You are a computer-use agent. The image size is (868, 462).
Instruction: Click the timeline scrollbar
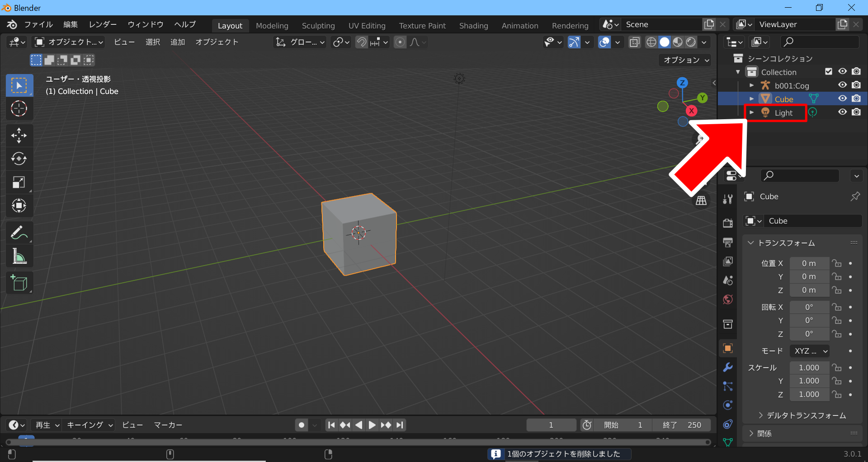tap(357, 442)
